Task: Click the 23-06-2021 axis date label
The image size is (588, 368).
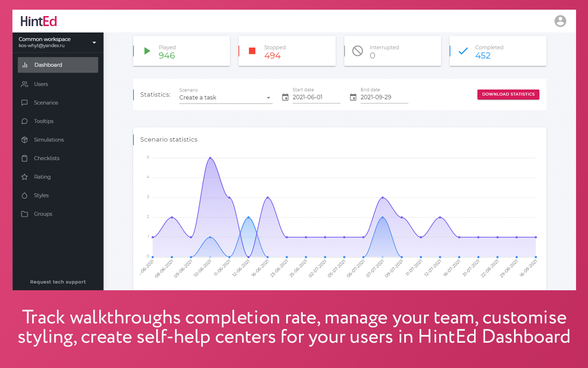Action: click(x=279, y=268)
